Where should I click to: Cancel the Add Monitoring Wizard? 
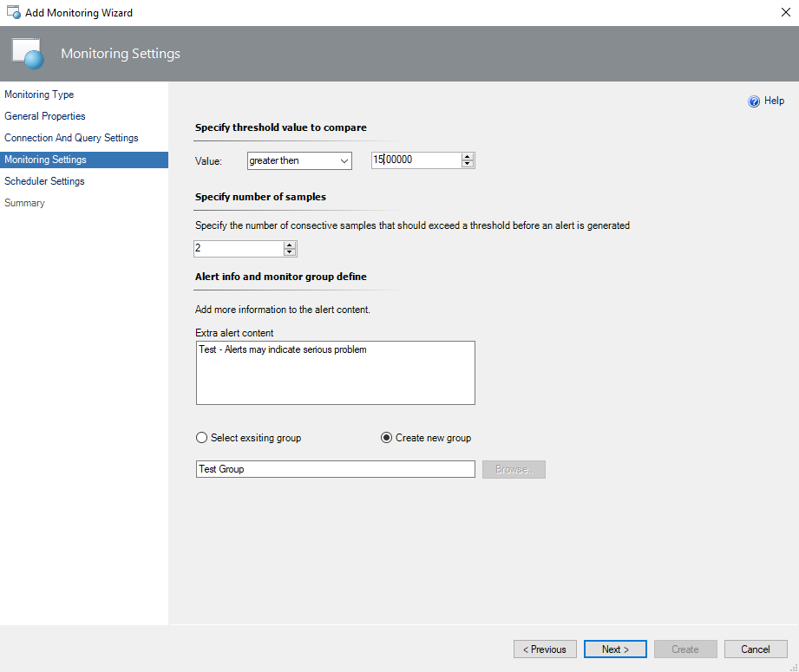(x=756, y=649)
